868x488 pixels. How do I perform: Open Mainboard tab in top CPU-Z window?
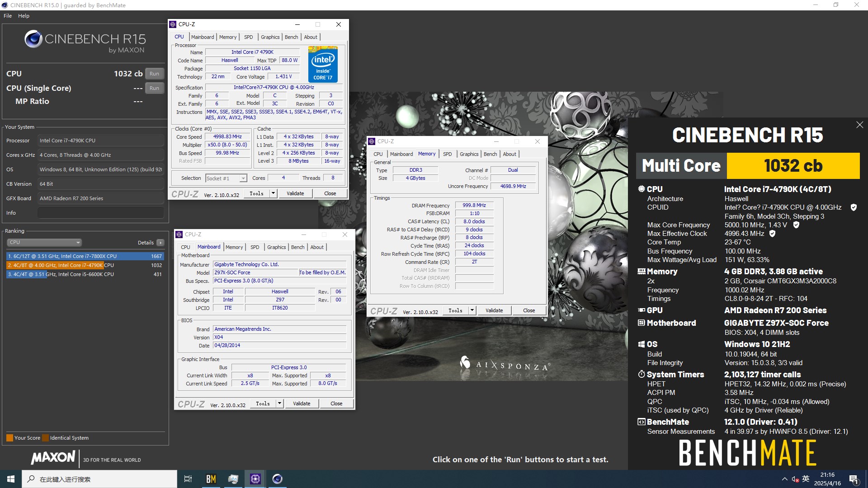(203, 37)
